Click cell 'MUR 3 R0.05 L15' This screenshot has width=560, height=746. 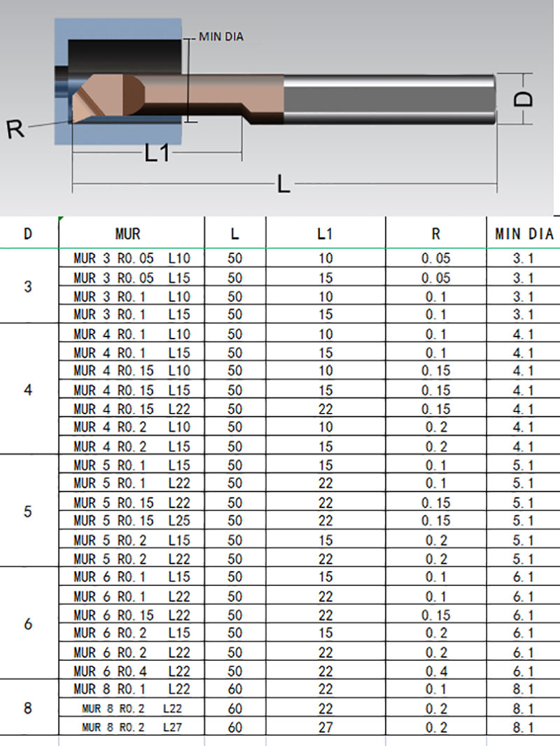pyautogui.click(x=132, y=277)
